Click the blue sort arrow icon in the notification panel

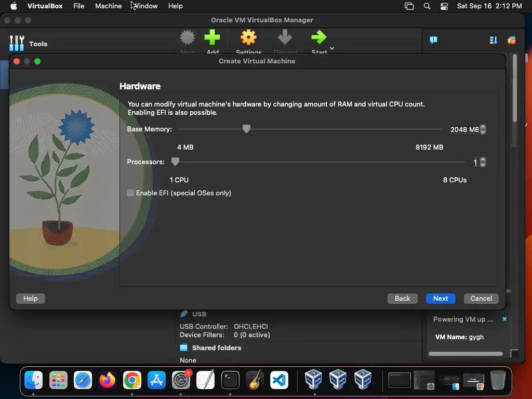[494, 41]
